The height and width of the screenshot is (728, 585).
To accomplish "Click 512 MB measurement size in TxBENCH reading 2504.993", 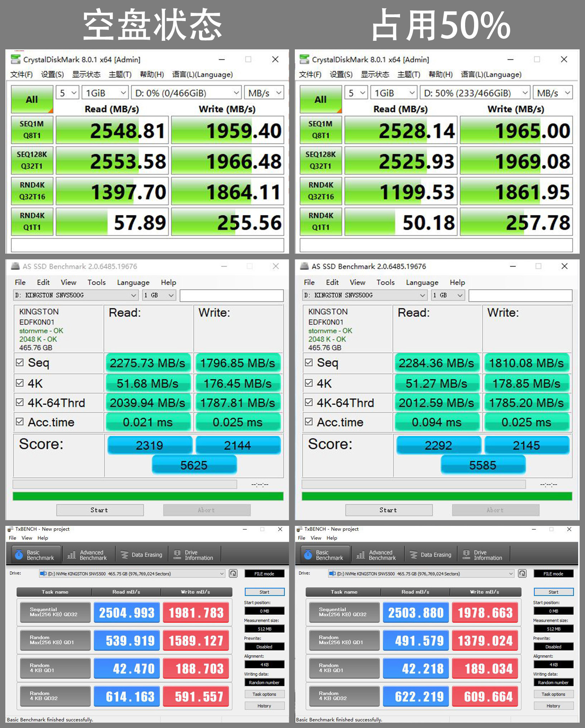I will pyautogui.click(x=264, y=629).
